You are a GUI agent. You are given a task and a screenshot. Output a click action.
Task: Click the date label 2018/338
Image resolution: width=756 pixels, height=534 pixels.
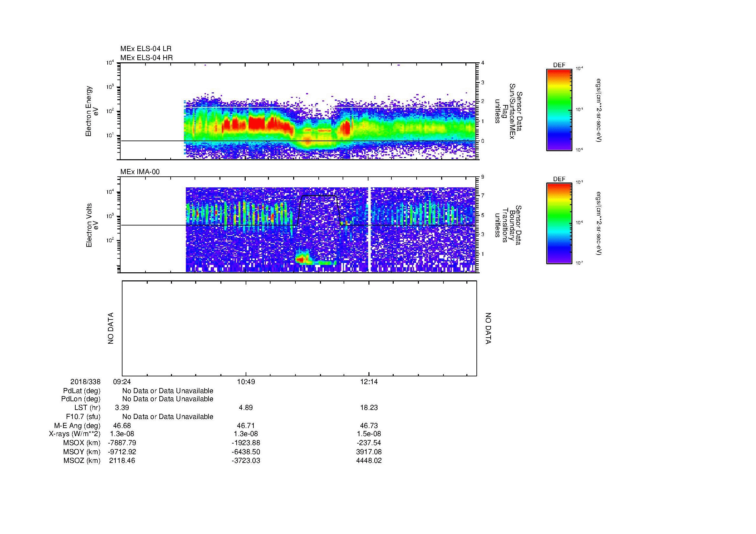pos(85,382)
